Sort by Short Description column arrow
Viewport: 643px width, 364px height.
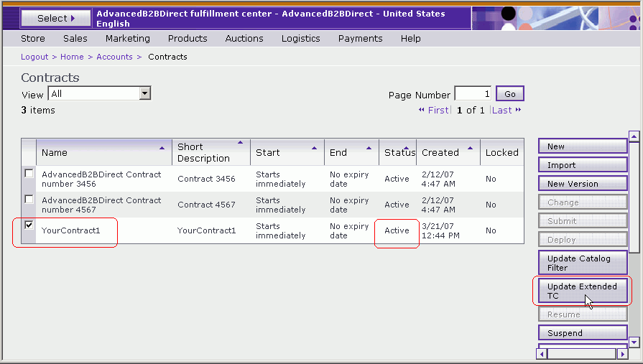(240, 143)
